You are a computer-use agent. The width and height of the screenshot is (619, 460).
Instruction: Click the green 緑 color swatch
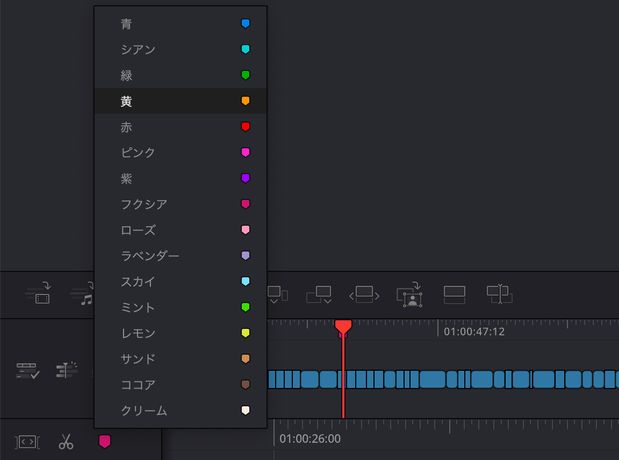tap(245, 75)
